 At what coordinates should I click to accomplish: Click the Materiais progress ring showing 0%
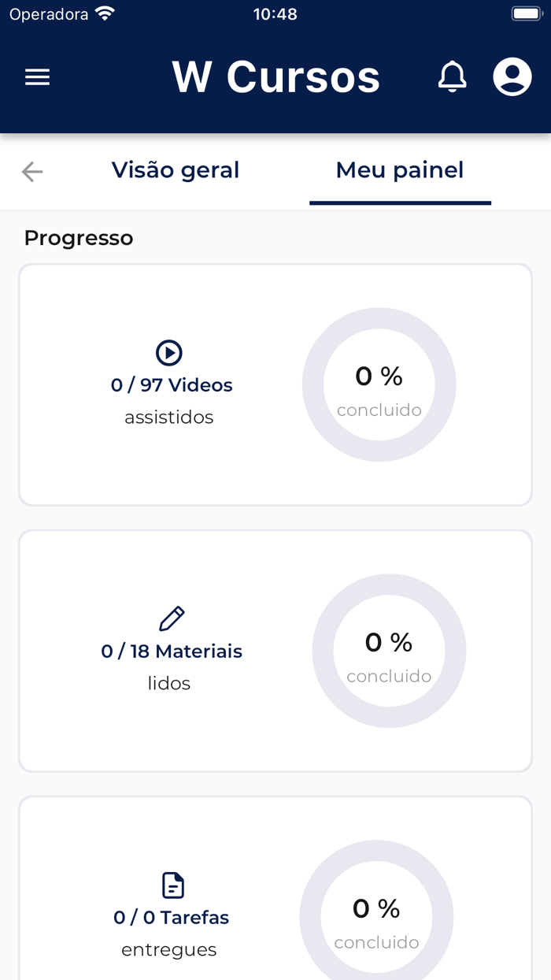(389, 651)
